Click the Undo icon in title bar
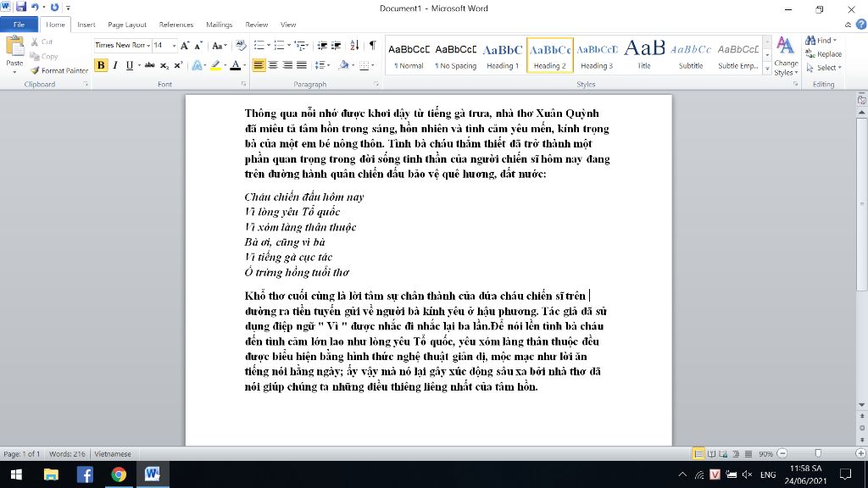Viewport: 868px width, 488px height. click(x=35, y=7)
